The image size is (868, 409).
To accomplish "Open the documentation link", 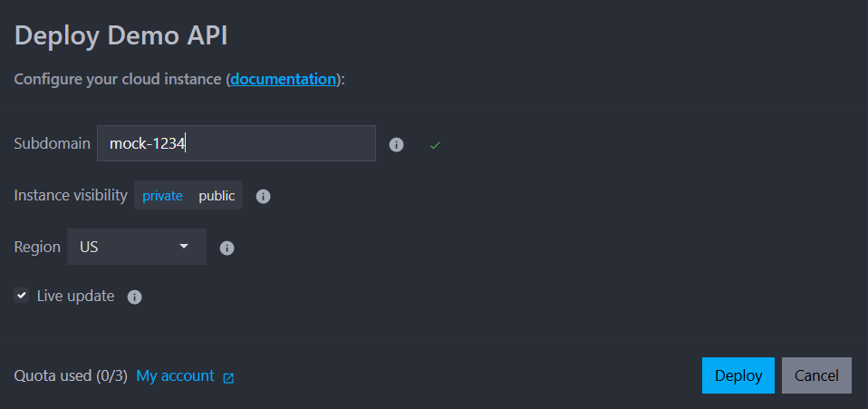I will pos(283,79).
